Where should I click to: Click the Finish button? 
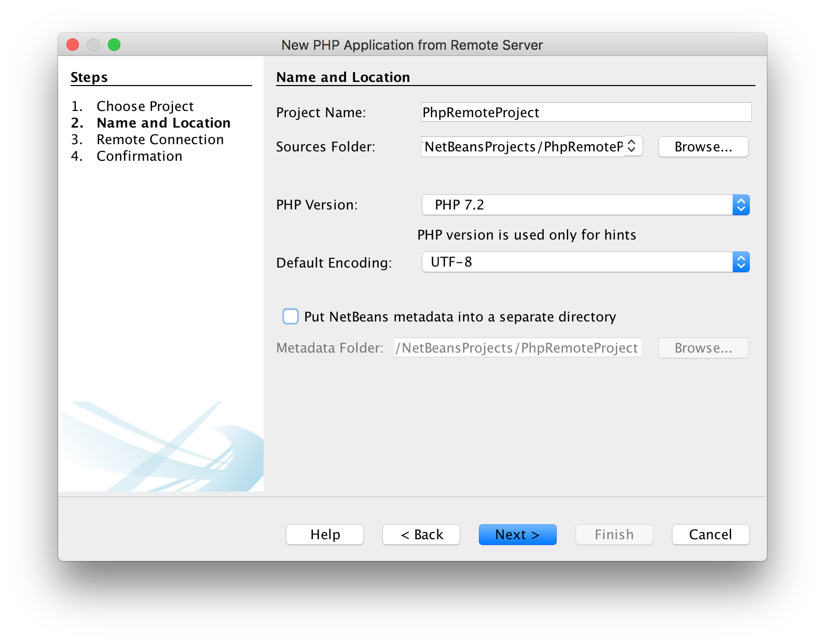[x=614, y=535]
